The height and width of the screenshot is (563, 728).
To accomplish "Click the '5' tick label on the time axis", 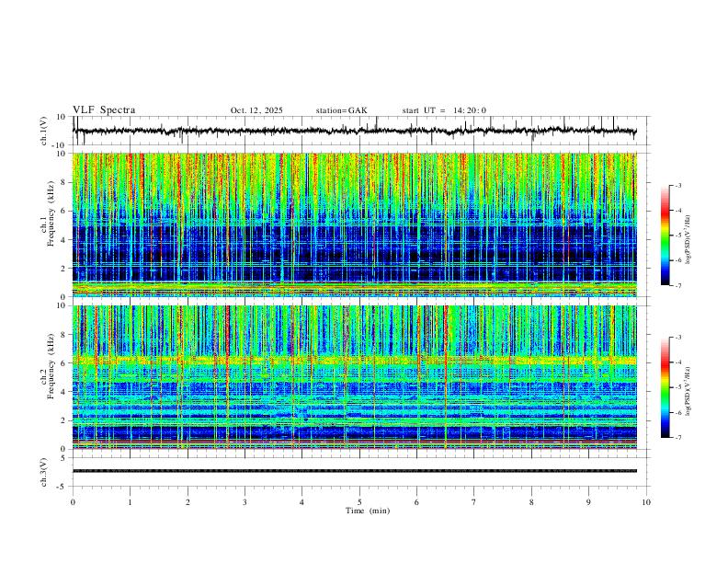I will [x=359, y=502].
